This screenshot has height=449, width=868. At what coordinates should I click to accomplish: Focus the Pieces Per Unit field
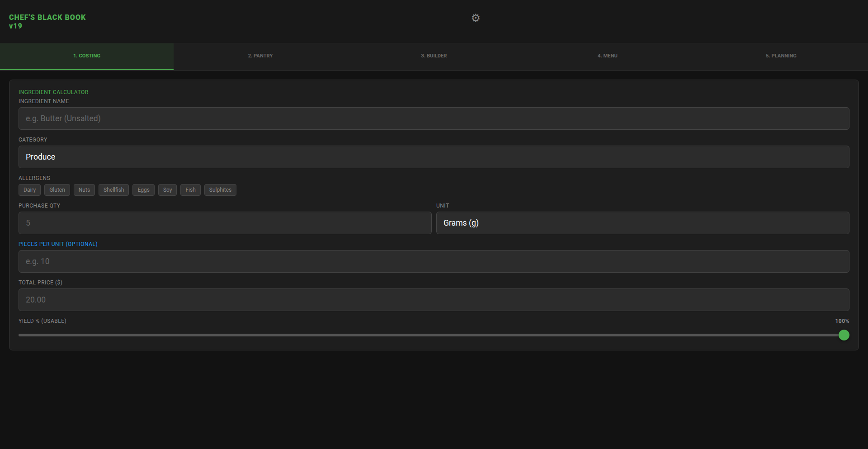pos(434,261)
